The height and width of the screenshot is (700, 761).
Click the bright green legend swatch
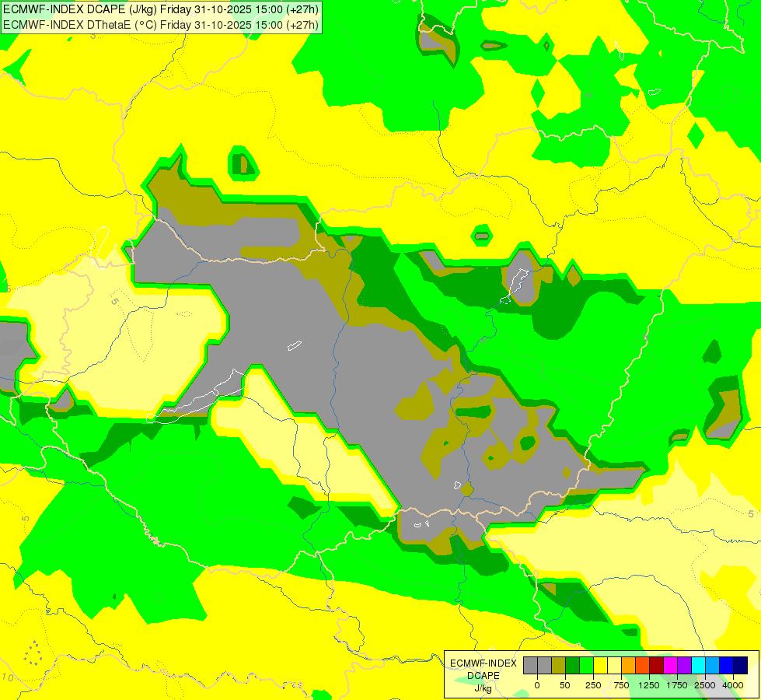(586, 665)
